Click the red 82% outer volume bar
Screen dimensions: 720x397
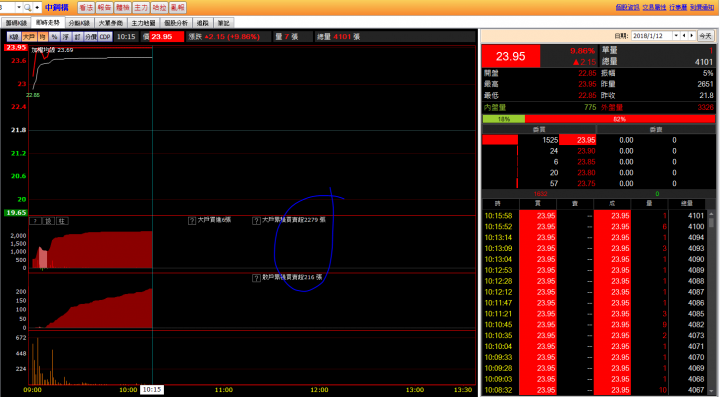(x=619, y=119)
